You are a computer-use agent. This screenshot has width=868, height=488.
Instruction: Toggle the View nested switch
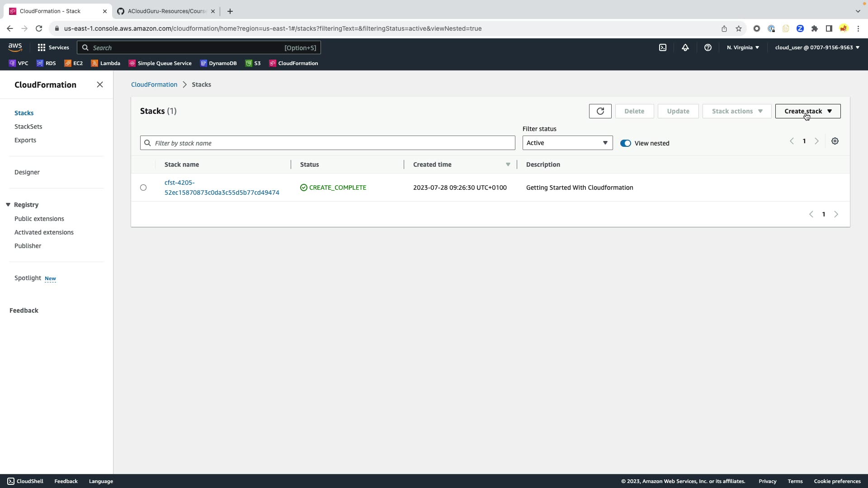625,143
